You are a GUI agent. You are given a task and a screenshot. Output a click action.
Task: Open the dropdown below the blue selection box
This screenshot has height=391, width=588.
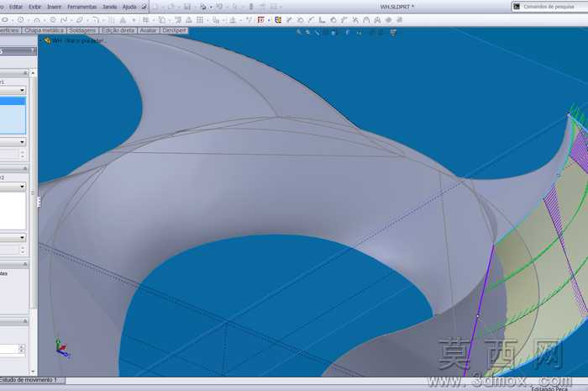13,142
